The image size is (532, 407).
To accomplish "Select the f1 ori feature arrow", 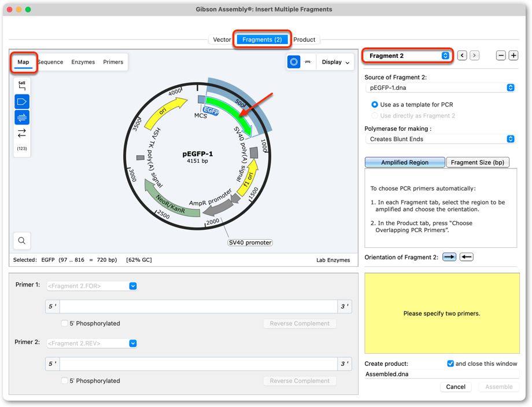I will point(249,178).
